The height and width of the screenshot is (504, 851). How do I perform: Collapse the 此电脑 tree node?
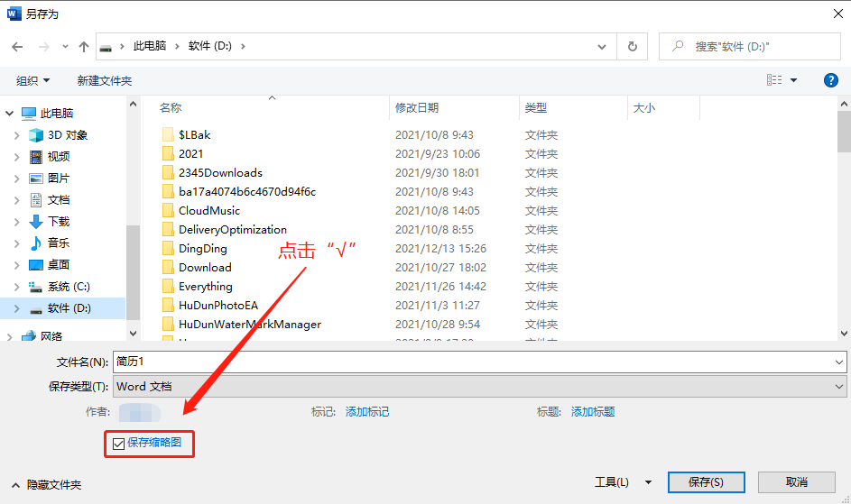coord(9,113)
